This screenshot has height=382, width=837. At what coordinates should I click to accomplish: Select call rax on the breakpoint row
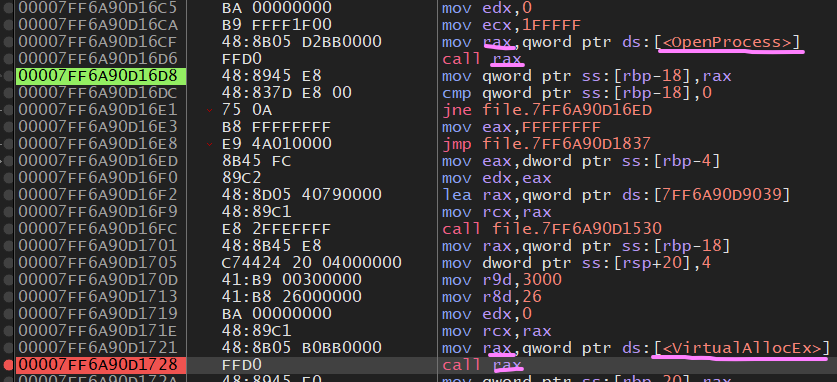(482, 365)
